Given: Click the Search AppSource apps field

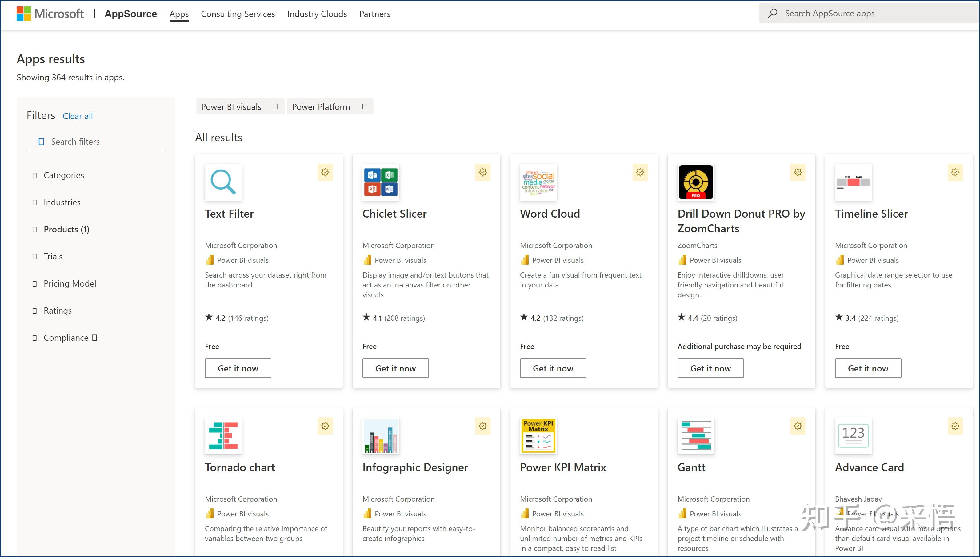Looking at the screenshot, I should tap(870, 14).
